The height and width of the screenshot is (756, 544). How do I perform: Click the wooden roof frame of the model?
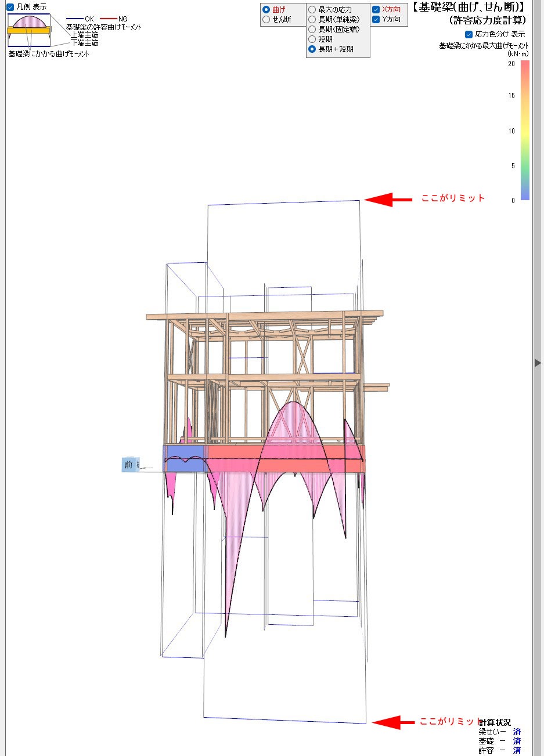[x=264, y=316]
